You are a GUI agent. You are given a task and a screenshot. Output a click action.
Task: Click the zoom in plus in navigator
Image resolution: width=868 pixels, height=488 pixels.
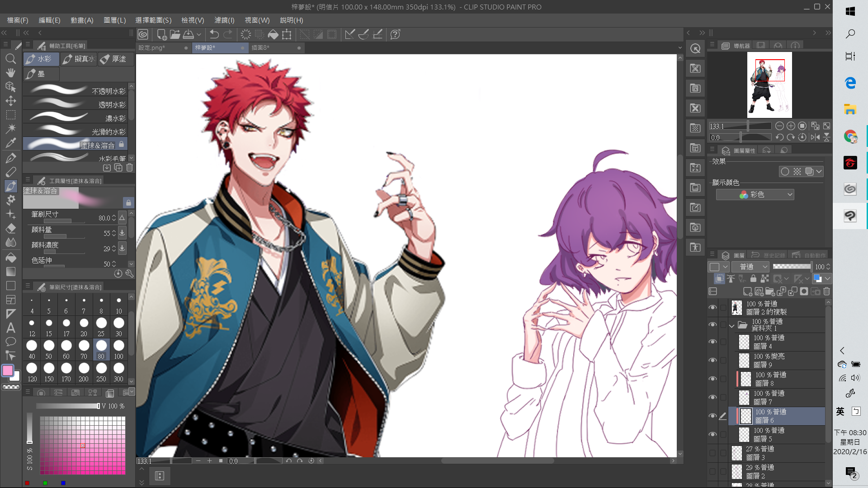coord(791,126)
